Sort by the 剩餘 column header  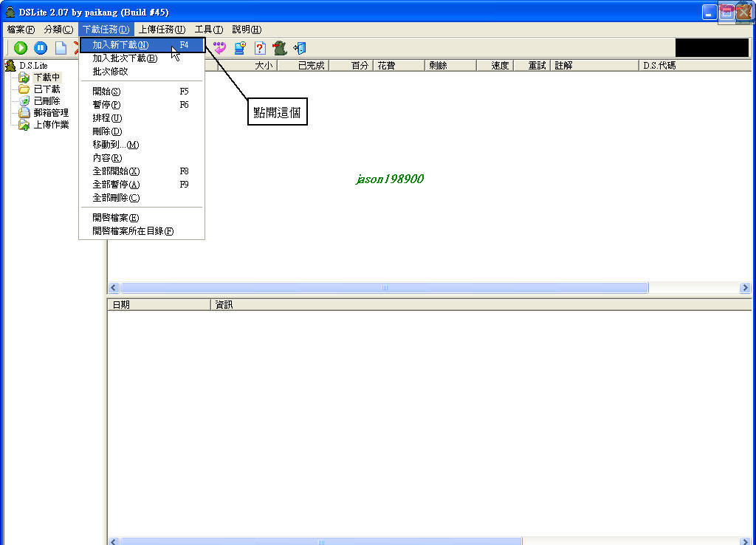click(451, 66)
